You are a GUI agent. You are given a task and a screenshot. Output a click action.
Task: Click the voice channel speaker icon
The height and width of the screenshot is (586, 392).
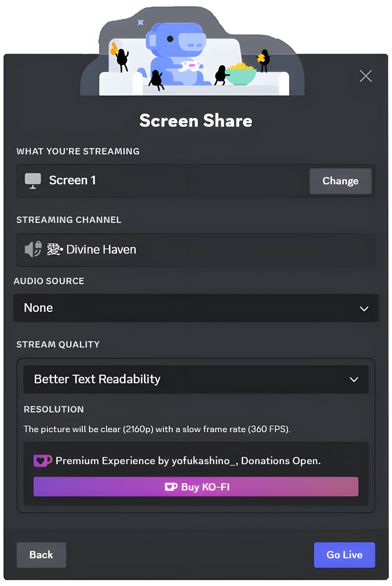[x=33, y=249]
